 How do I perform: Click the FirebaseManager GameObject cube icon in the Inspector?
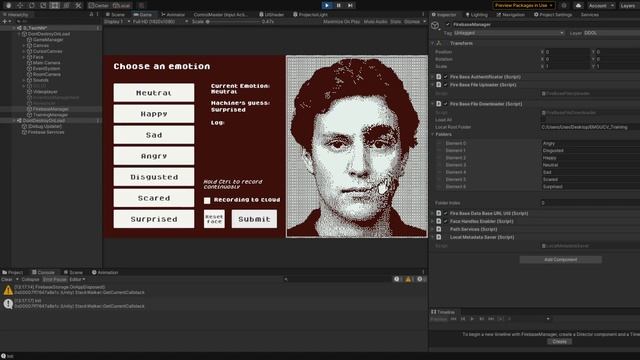click(435, 26)
